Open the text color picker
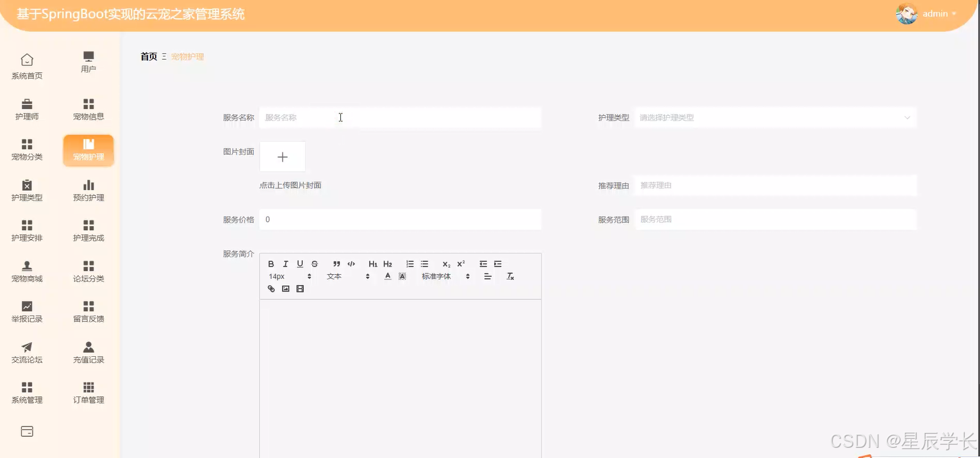Image resolution: width=980 pixels, height=458 pixels. 388,276
